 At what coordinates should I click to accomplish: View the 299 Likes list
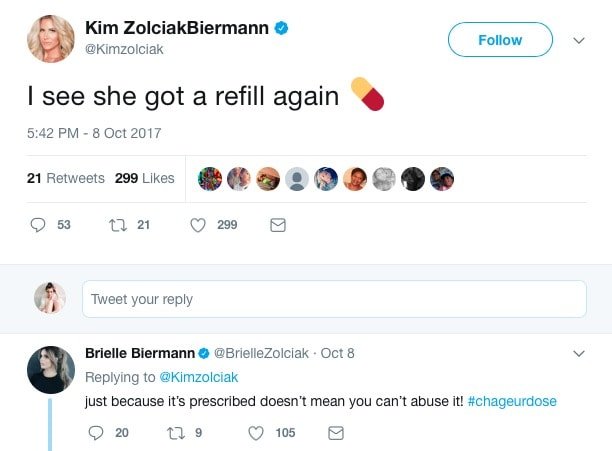[145, 178]
